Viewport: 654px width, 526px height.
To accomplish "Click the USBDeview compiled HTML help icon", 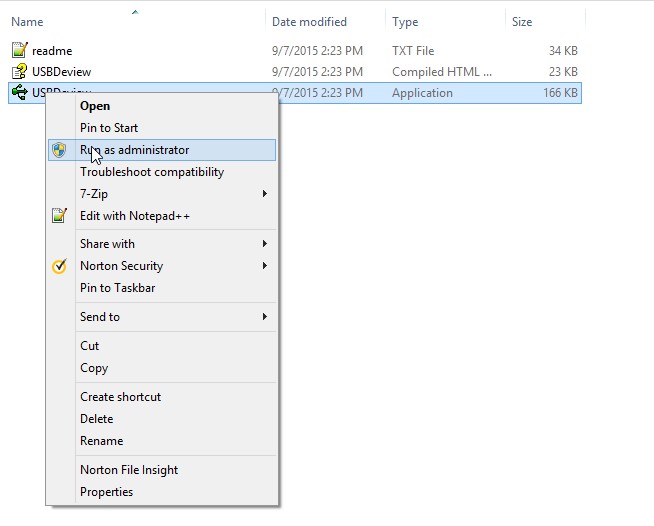I will (x=20, y=71).
